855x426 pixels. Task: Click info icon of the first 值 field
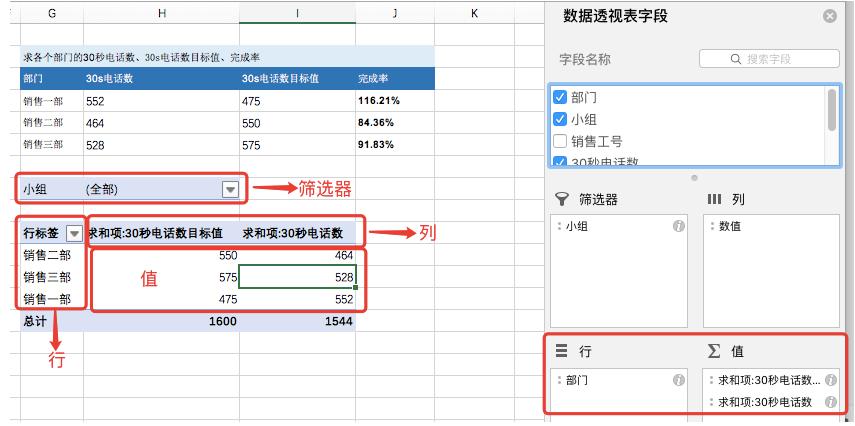pyautogui.click(x=830, y=380)
